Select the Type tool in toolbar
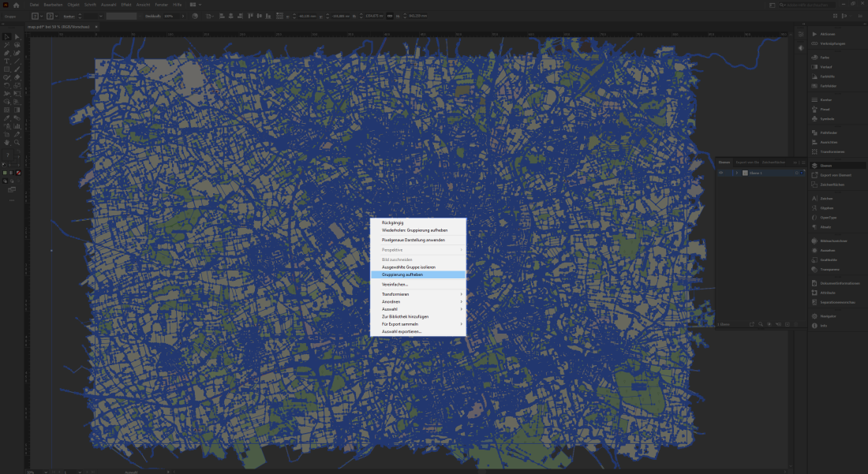 point(7,61)
